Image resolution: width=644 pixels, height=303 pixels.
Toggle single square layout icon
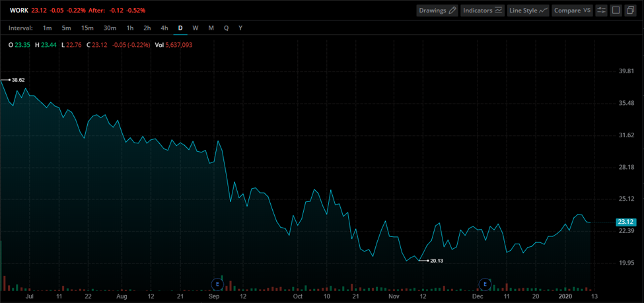click(x=616, y=11)
